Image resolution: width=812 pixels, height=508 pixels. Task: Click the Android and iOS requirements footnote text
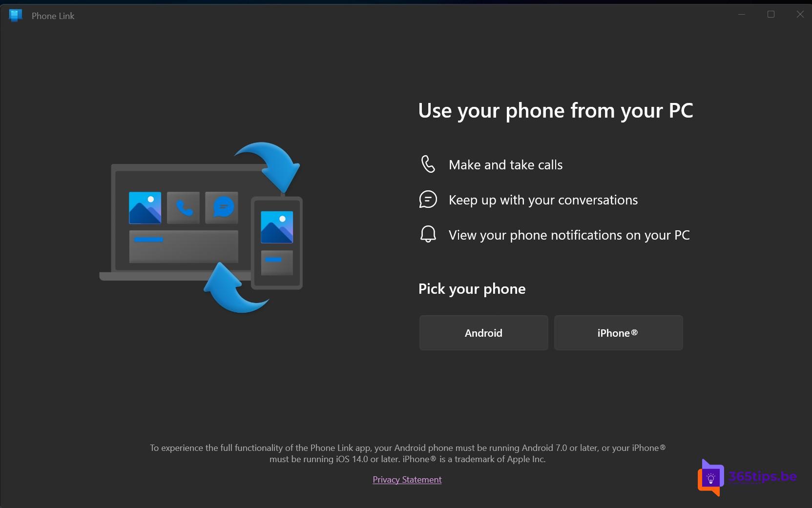click(408, 453)
